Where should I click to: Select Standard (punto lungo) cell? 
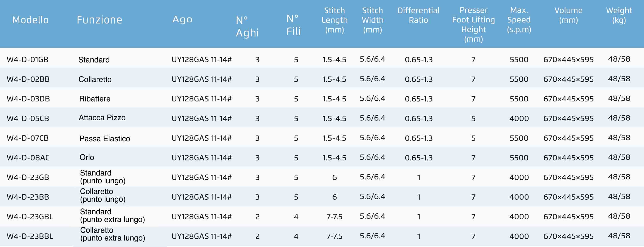pos(103,177)
